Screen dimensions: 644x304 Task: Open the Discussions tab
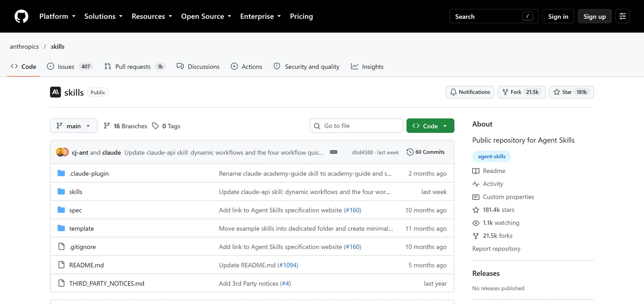coord(198,67)
